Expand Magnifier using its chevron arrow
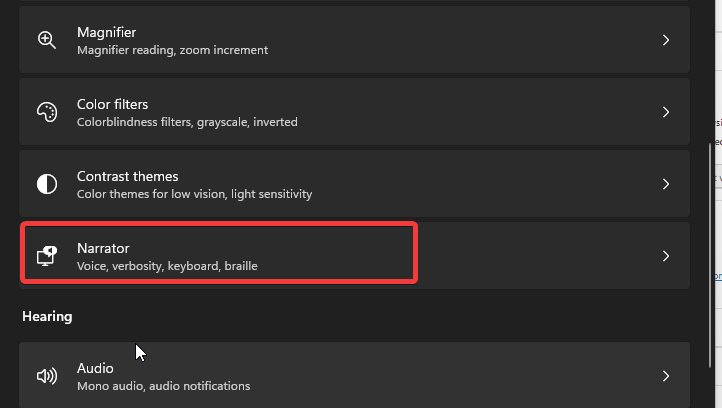 coord(666,40)
